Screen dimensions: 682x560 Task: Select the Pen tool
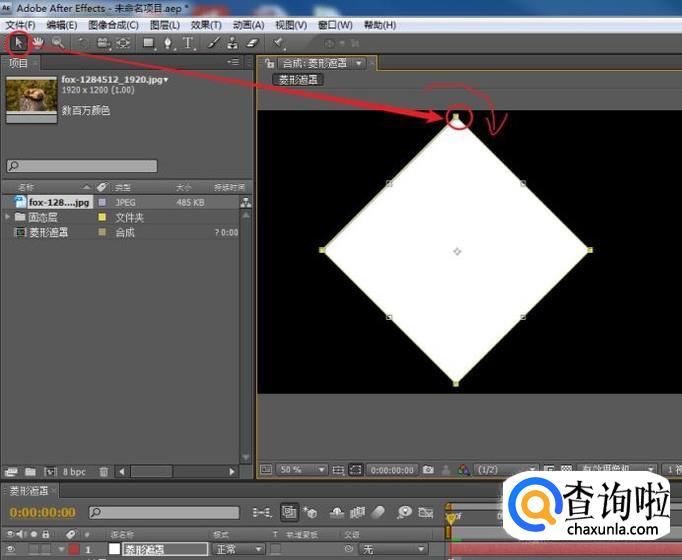coord(168,43)
